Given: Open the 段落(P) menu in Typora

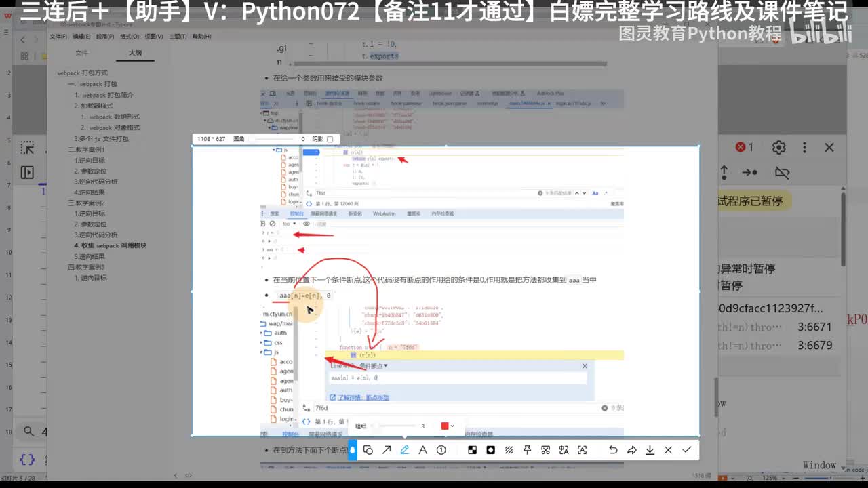Looking at the screenshot, I should tap(104, 37).
